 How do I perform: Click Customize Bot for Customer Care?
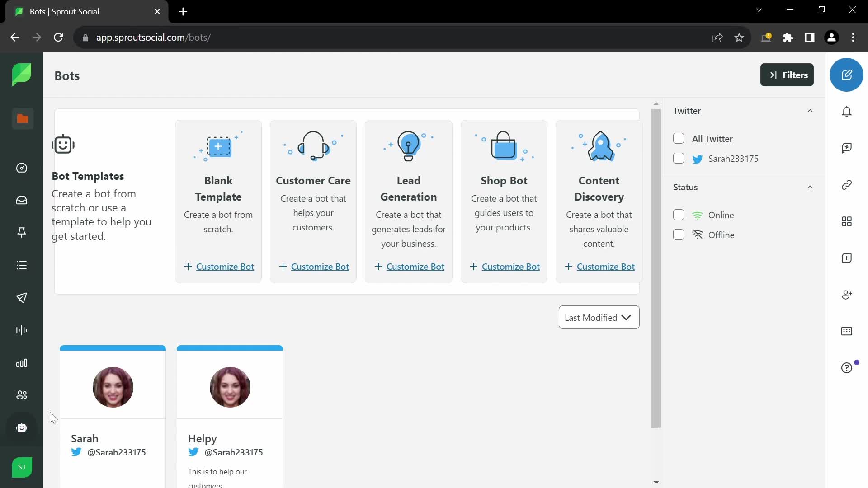pyautogui.click(x=314, y=266)
